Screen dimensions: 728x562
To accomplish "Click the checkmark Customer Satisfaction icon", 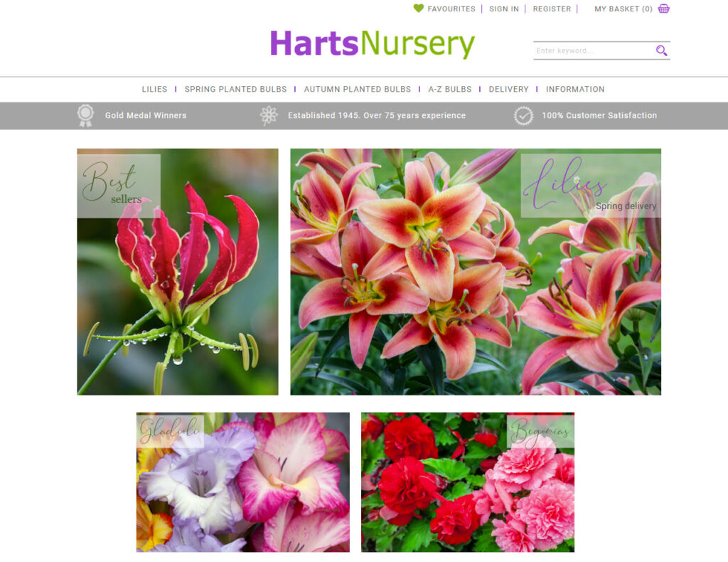I will (523, 116).
